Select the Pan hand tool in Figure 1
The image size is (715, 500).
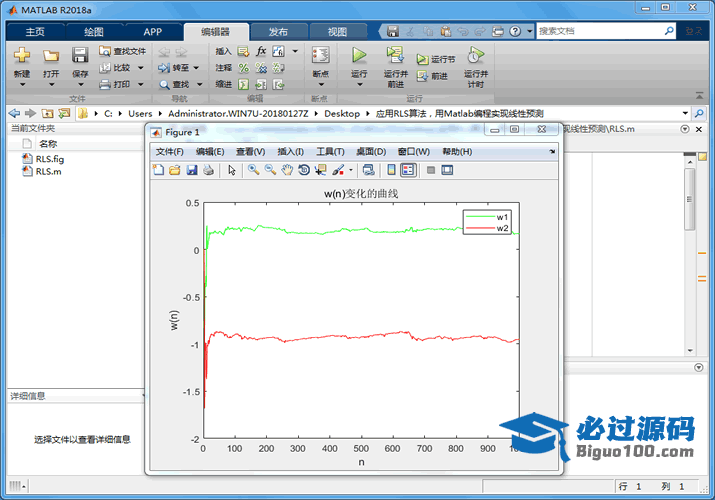coord(287,170)
